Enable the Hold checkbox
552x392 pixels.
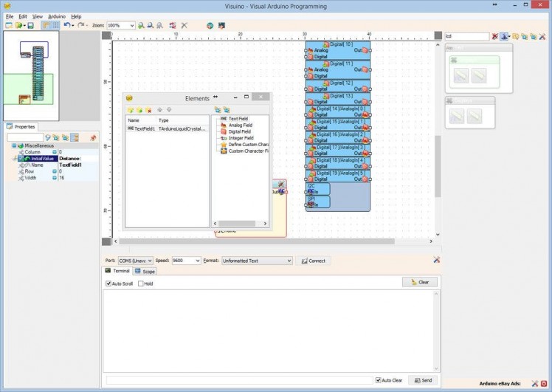click(141, 283)
